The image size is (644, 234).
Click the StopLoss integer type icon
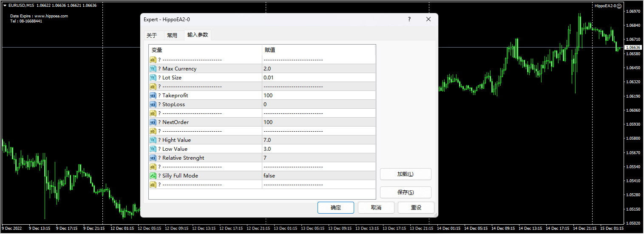click(x=153, y=104)
